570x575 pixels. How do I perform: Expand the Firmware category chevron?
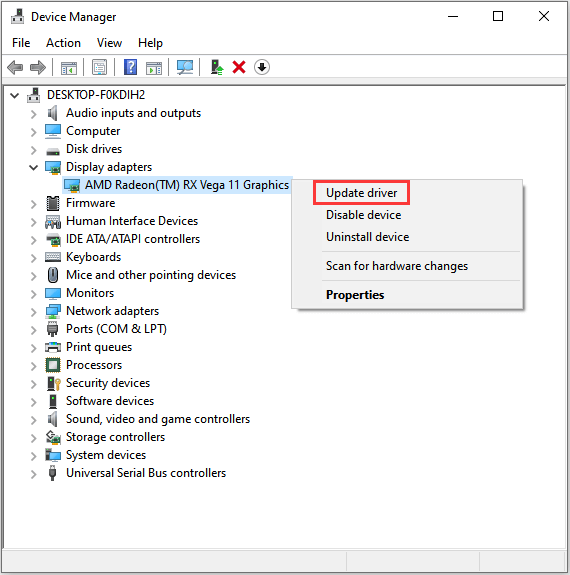click(x=33, y=204)
